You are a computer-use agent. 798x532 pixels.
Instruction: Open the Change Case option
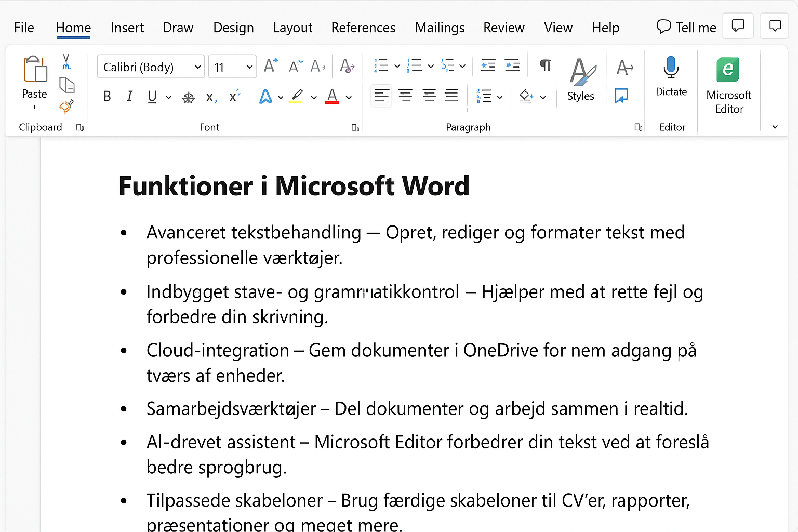317,66
